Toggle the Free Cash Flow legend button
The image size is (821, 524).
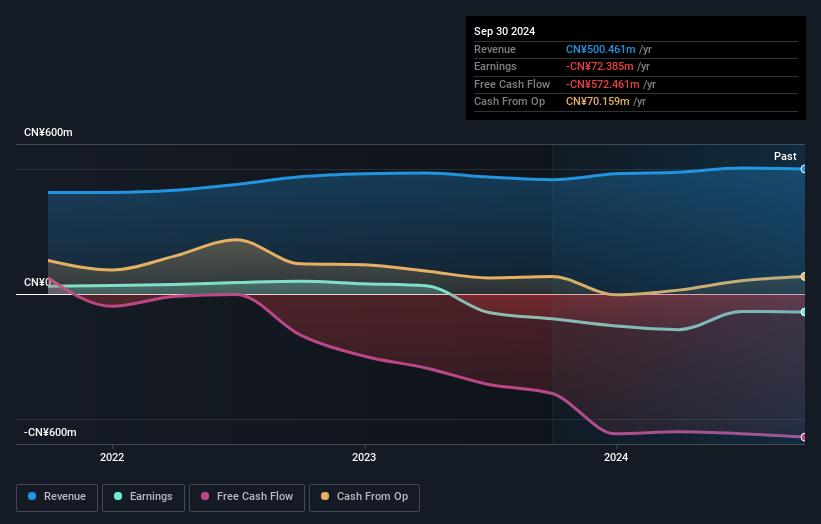(x=247, y=497)
